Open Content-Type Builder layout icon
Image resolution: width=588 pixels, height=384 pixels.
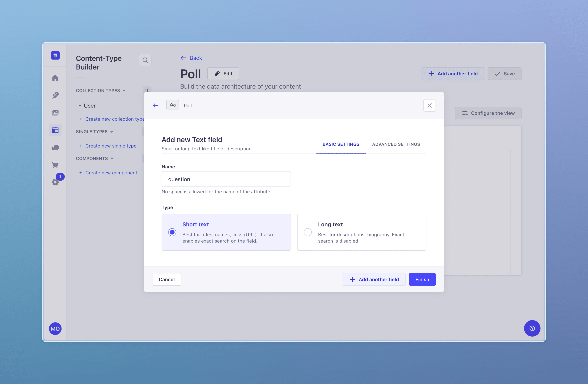(x=55, y=130)
